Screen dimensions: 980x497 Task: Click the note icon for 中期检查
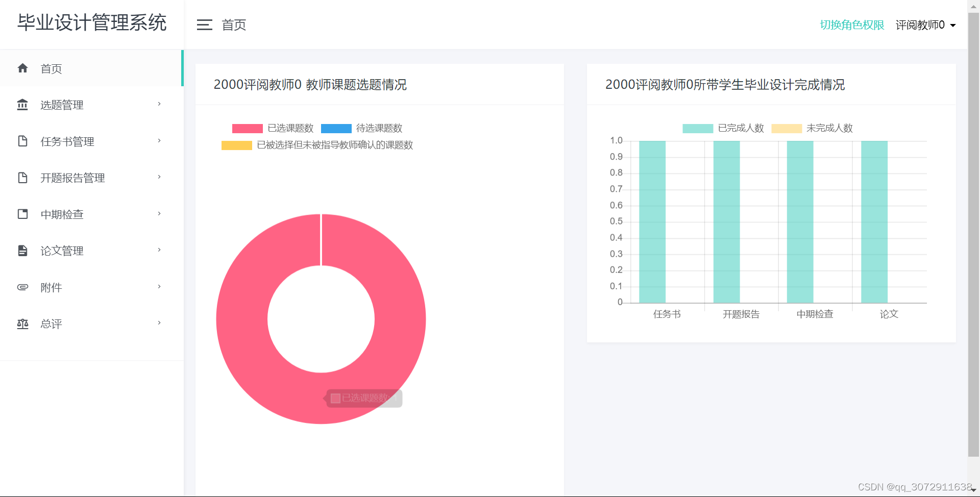22,214
